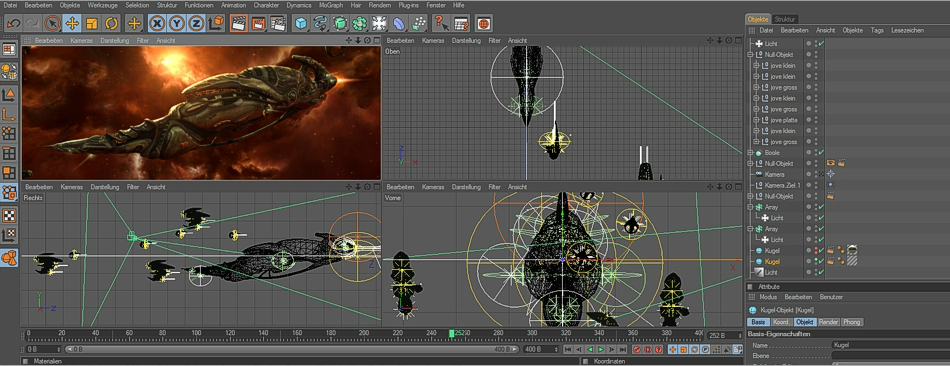Viewport: 950px width, 366px height.
Task: Collapse the second Array object node
Action: (x=750, y=229)
